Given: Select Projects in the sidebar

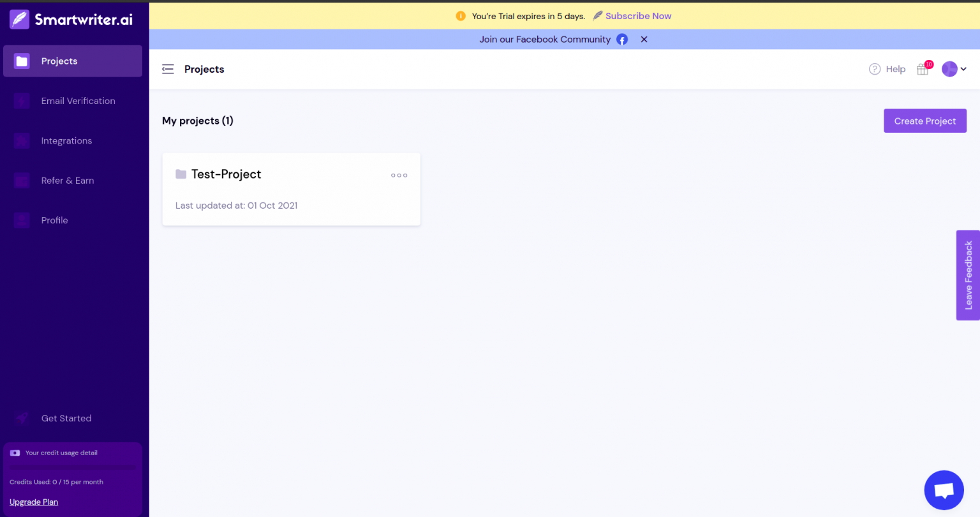Looking at the screenshot, I should point(59,61).
